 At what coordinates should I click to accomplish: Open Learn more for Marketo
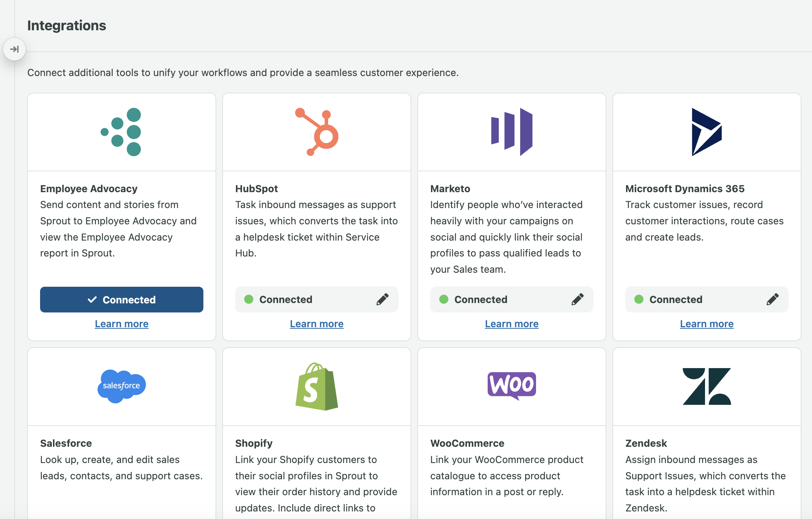[512, 324]
